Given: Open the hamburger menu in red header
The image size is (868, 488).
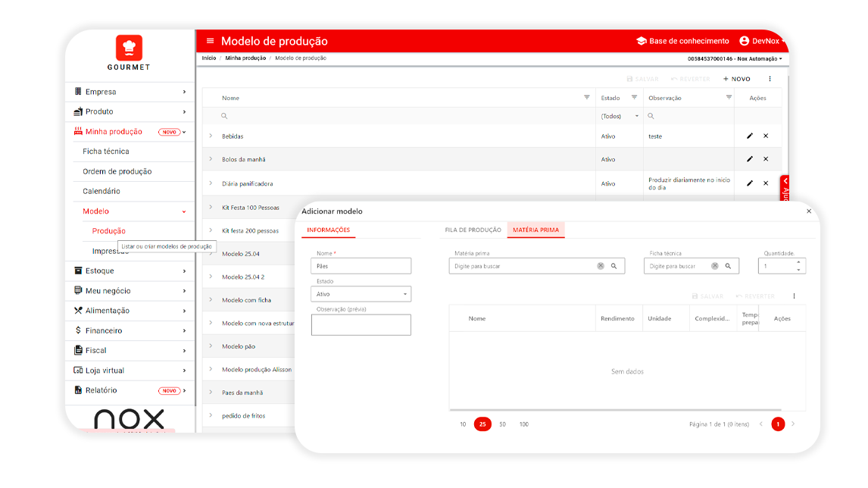Looking at the screenshot, I should [211, 41].
